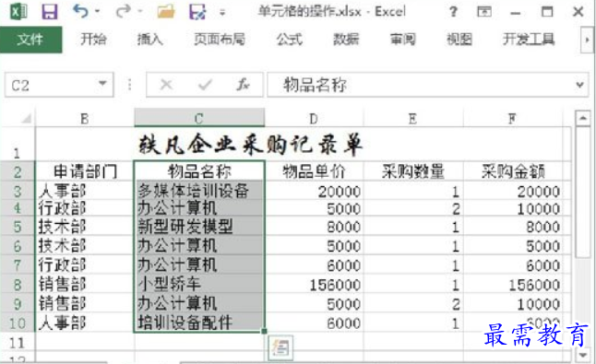Open the 开发工具 ribbon tab
The image size is (596, 364).
tap(529, 39)
